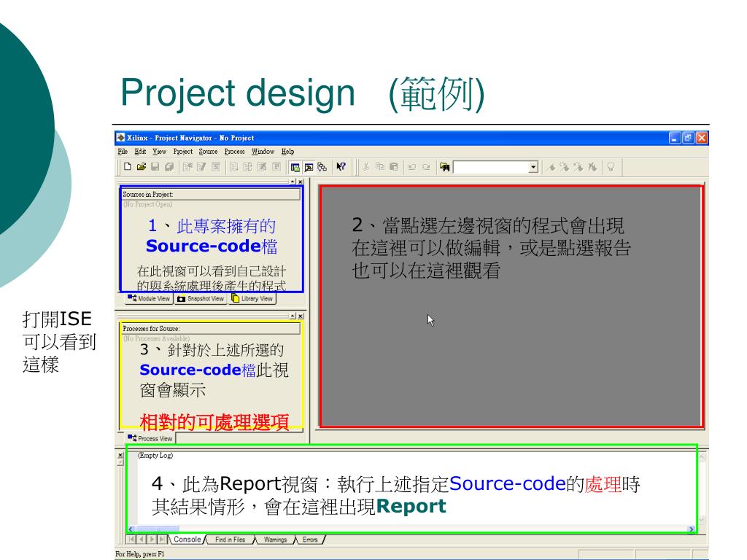
Task: Click the Redo arrow icon
Action: point(426,167)
